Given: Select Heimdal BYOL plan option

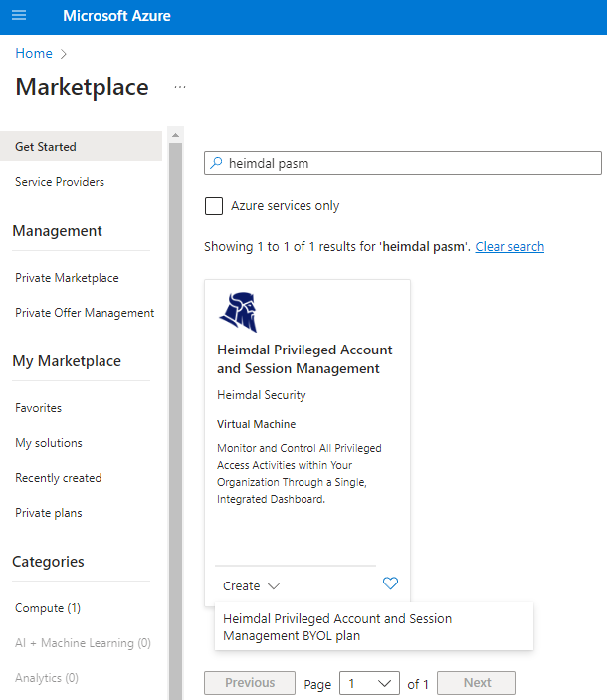Looking at the screenshot, I should [374, 626].
